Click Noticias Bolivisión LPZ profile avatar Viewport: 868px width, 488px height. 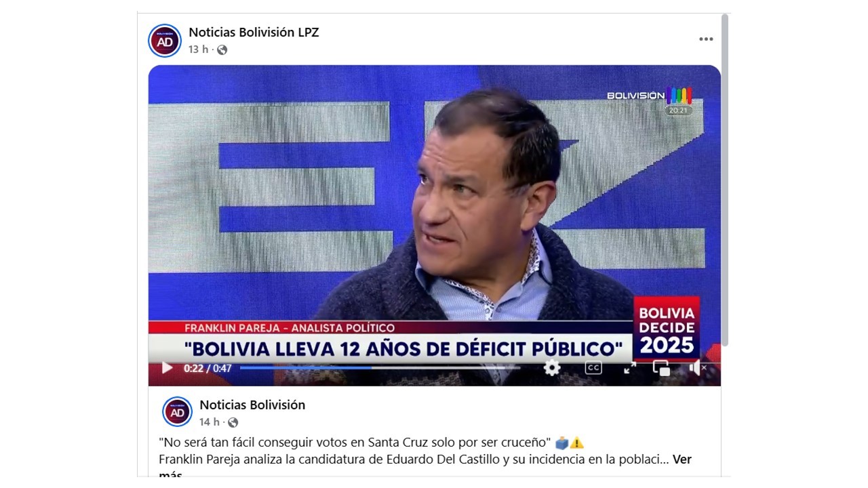(x=165, y=41)
